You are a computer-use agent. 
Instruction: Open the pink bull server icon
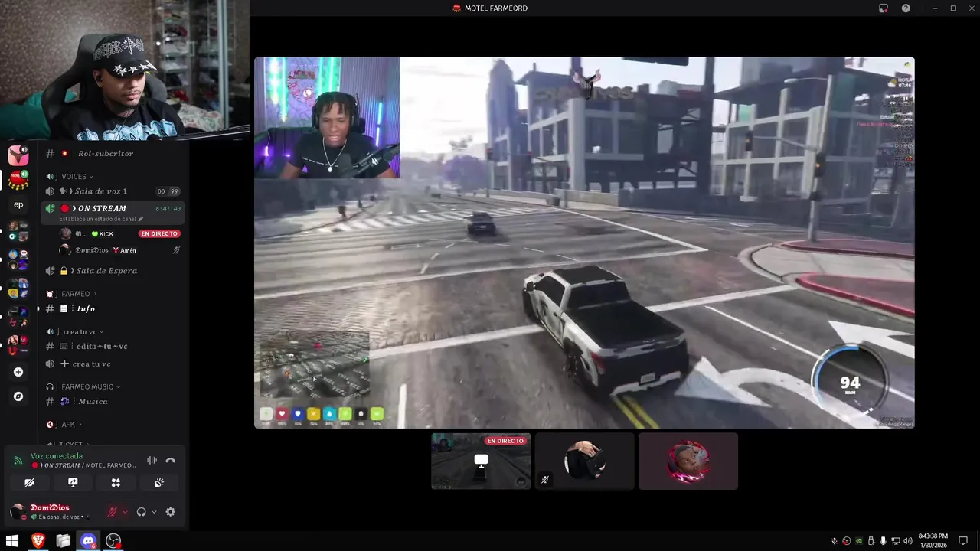(18, 155)
